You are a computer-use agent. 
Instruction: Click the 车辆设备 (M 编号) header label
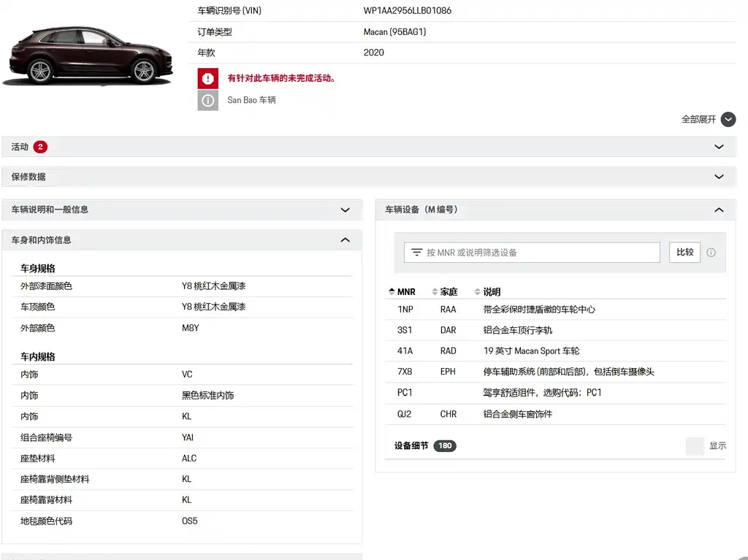pos(421,210)
